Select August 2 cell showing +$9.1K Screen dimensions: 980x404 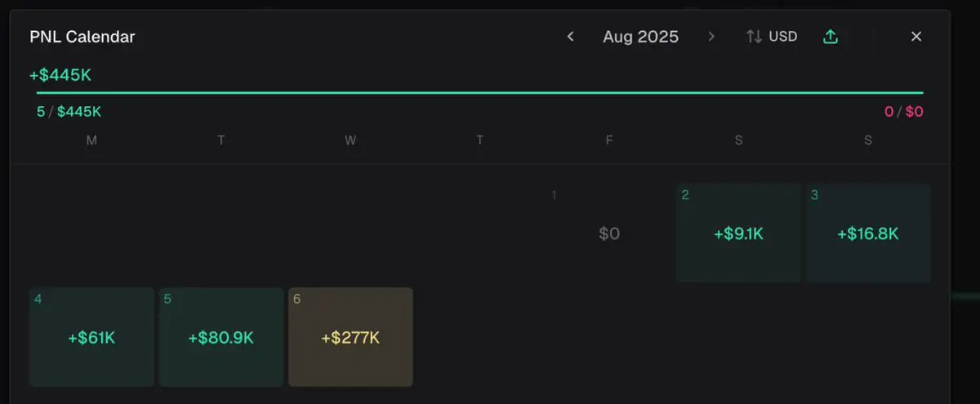tap(738, 233)
